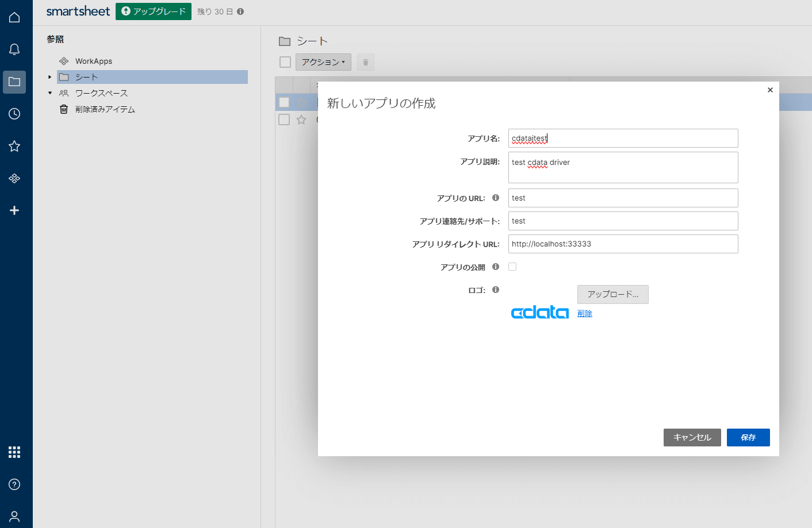Screen dimensions: 812x528
Task: Click the アップグレード button
Action: (154, 11)
